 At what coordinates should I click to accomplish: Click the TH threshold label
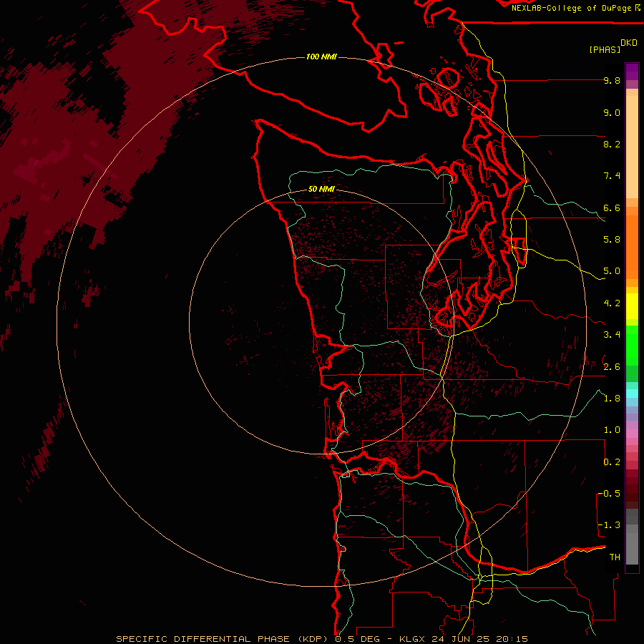click(x=615, y=557)
